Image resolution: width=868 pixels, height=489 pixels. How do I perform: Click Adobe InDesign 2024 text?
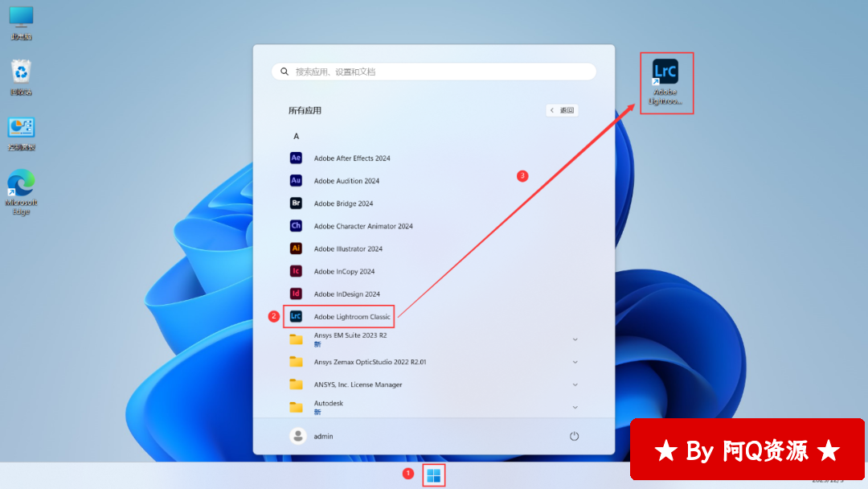[x=347, y=294]
